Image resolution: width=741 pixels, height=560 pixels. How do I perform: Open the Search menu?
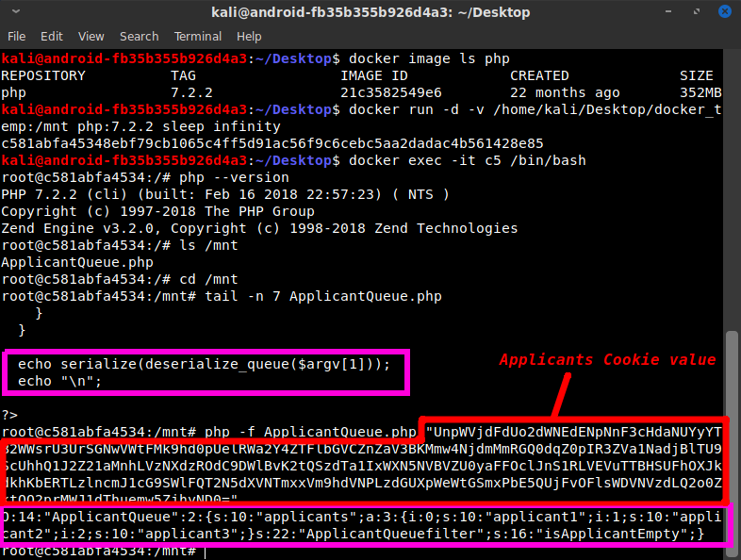[139, 37]
